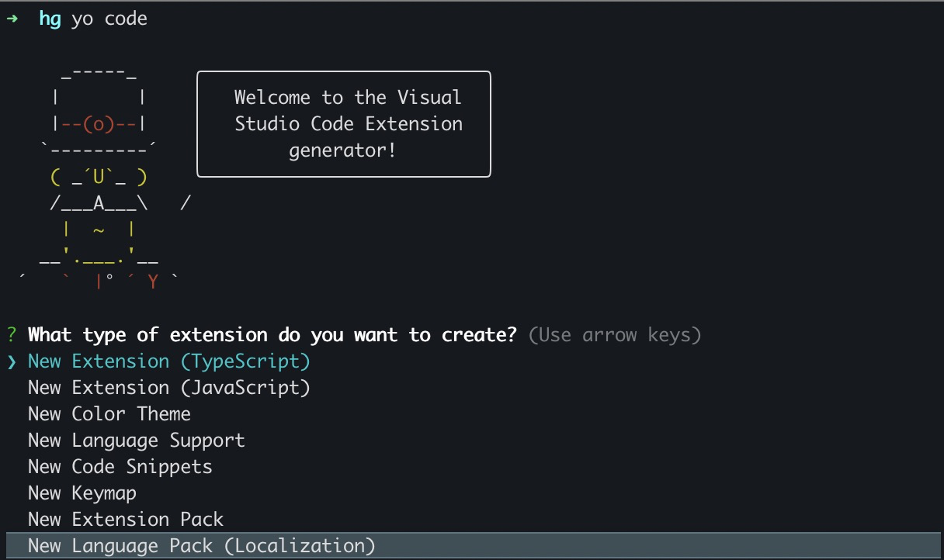Image resolution: width=944 pixels, height=560 pixels.
Task: Click the yellow tilde on mascot body
Action: [99, 230]
